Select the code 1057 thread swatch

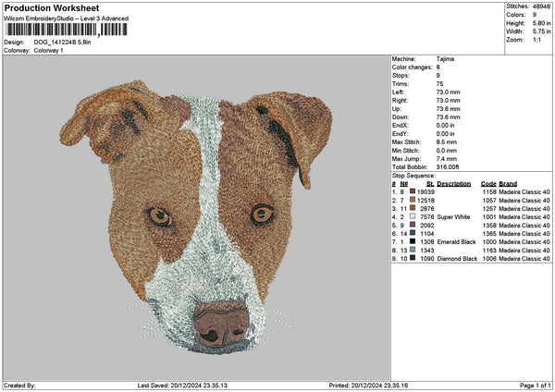[413, 200]
